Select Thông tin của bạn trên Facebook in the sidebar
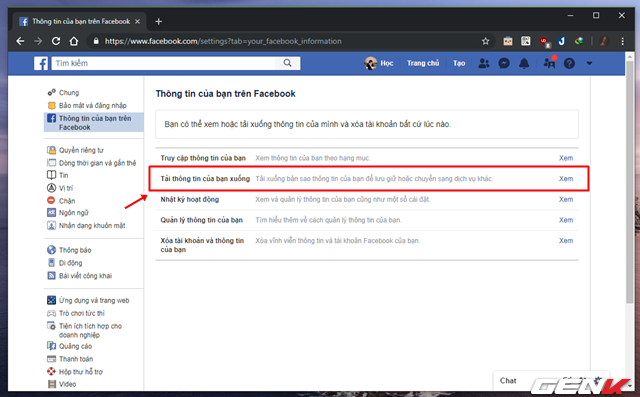Viewport: 640px width, 397px height. click(93, 122)
